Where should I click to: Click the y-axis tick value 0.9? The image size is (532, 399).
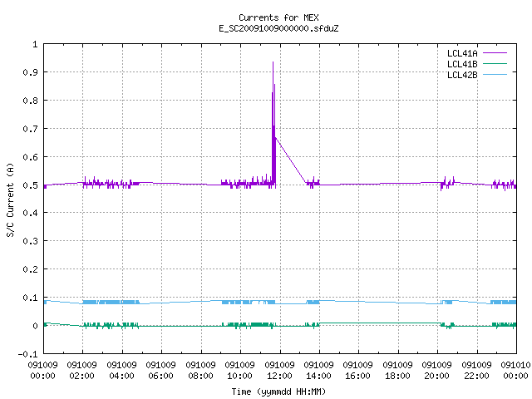pyautogui.click(x=30, y=72)
